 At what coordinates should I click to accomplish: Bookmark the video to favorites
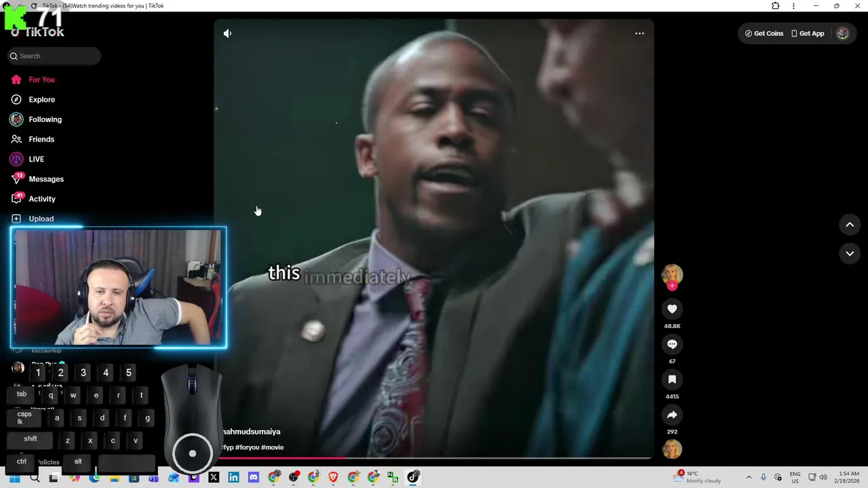672,380
